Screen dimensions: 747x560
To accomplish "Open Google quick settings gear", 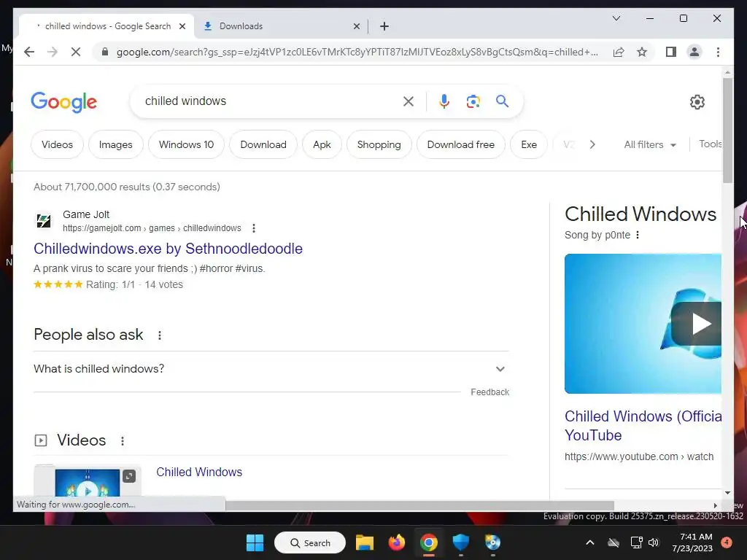I will (697, 102).
